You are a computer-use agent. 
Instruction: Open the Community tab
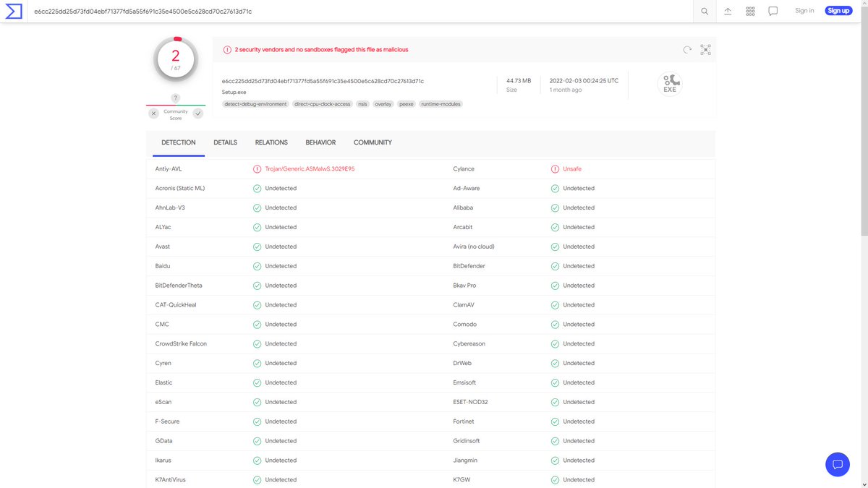click(x=373, y=142)
